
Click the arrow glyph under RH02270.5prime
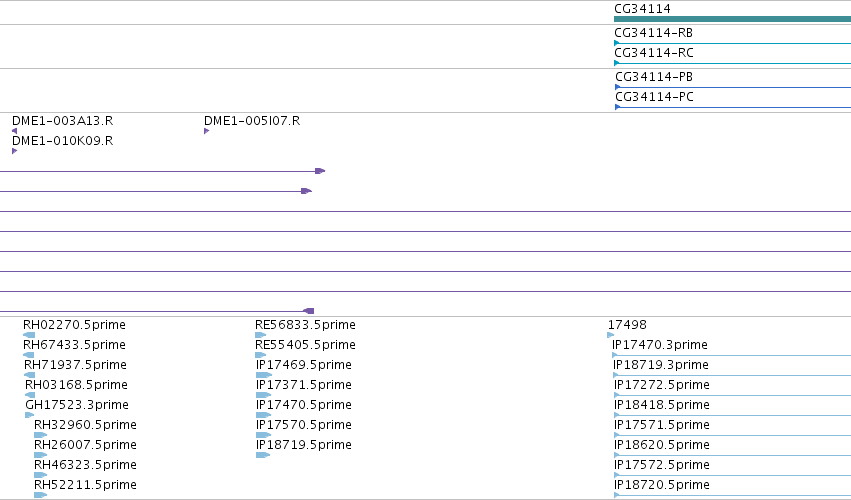click(x=29, y=335)
